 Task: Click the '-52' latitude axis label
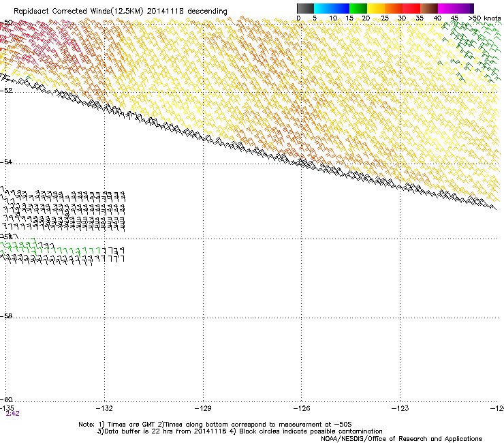click(x=6, y=91)
